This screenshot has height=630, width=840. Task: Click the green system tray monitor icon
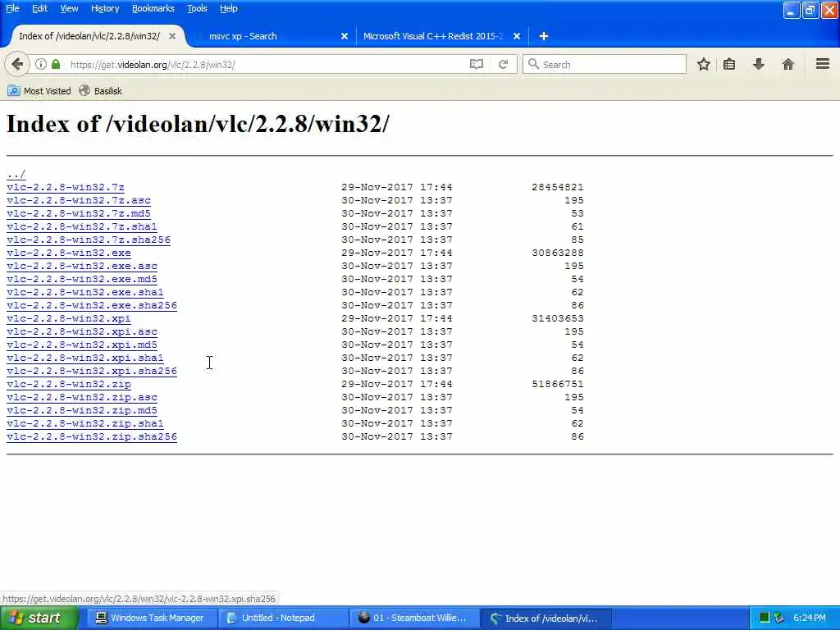pyautogui.click(x=765, y=619)
